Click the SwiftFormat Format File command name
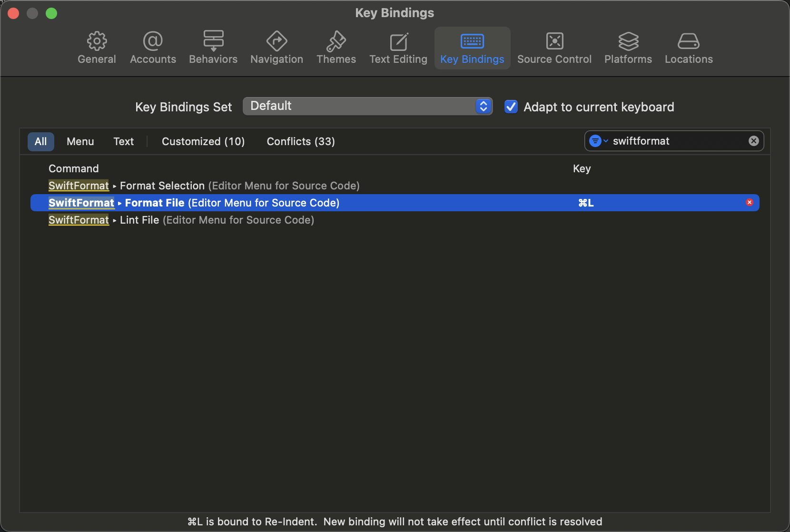Viewport: 790px width, 532px height. [194, 203]
